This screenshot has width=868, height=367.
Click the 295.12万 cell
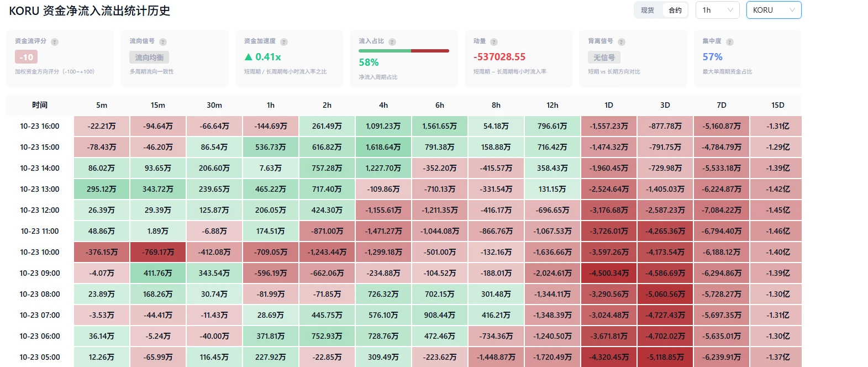point(102,189)
